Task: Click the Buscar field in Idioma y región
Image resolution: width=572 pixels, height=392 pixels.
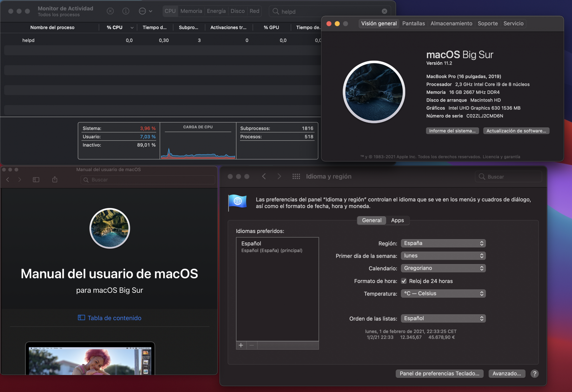Action: coord(509,177)
